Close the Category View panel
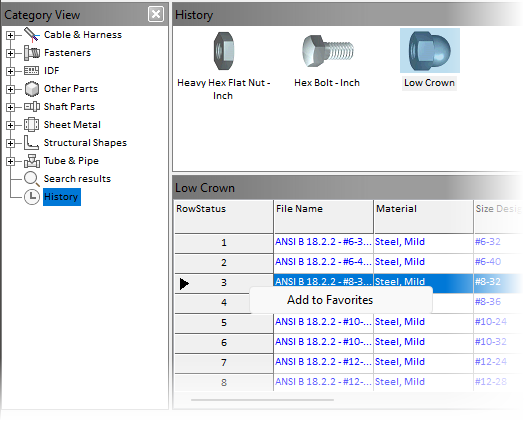Viewport: 524px width, 421px height. 156,14
